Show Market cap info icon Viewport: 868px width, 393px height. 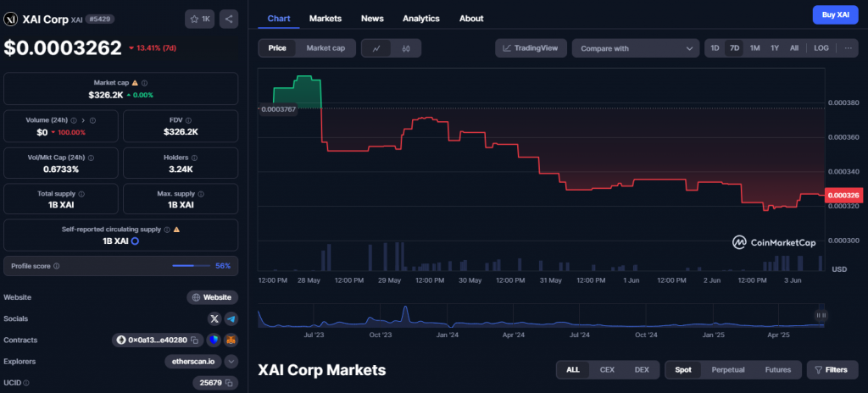[x=144, y=82]
